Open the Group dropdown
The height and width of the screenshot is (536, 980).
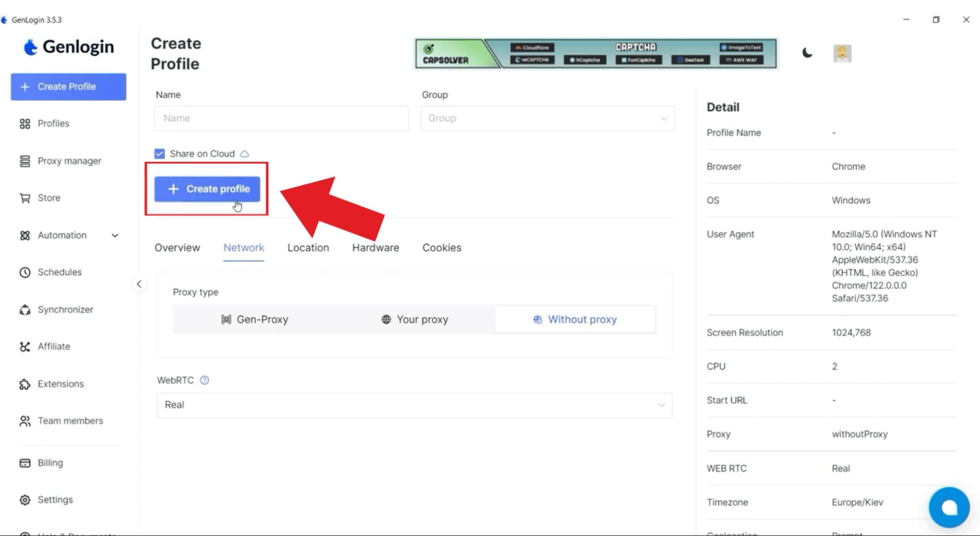click(548, 119)
